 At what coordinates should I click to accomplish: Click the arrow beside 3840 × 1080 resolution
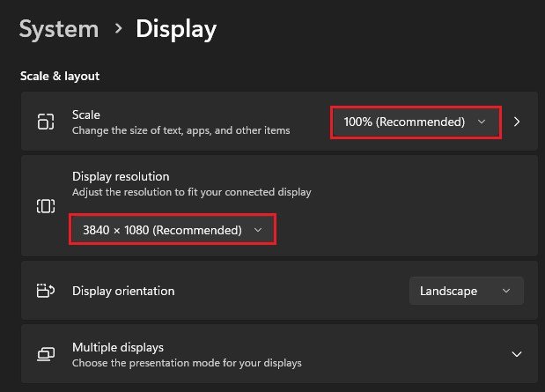[x=257, y=230]
